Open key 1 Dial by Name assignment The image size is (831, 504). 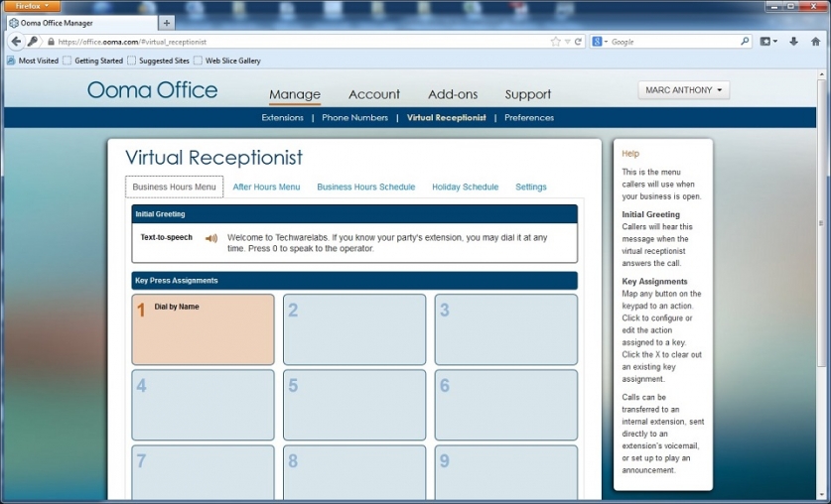tap(203, 329)
